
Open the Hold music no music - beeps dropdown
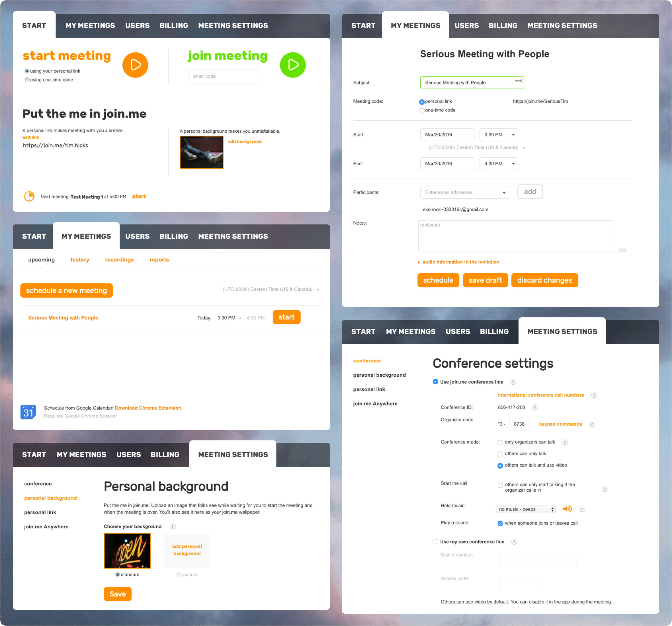click(x=525, y=509)
